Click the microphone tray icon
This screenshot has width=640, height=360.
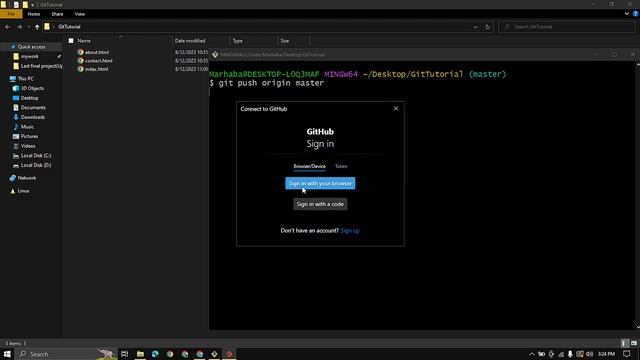[x=570, y=354]
